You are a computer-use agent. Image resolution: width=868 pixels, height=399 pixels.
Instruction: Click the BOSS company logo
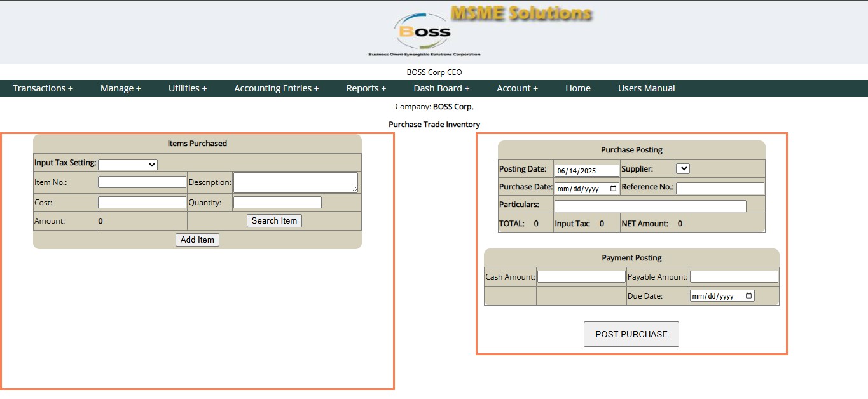(x=424, y=36)
